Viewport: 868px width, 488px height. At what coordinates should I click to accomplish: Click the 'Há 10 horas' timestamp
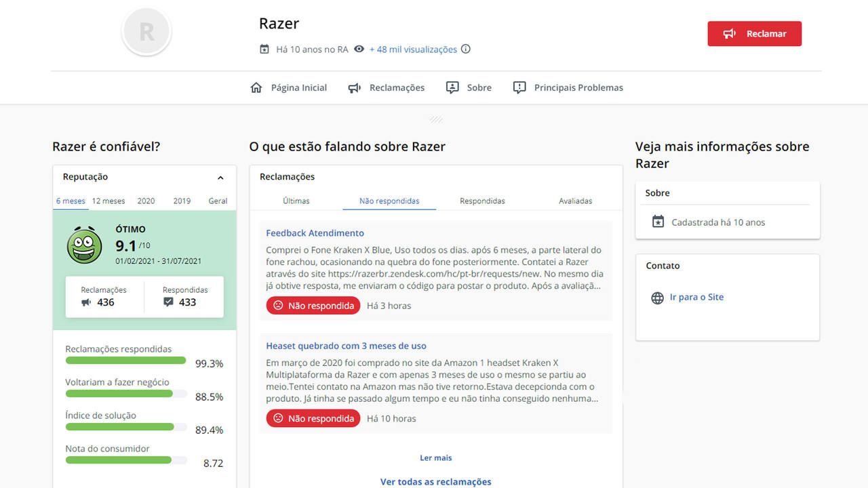[391, 418]
